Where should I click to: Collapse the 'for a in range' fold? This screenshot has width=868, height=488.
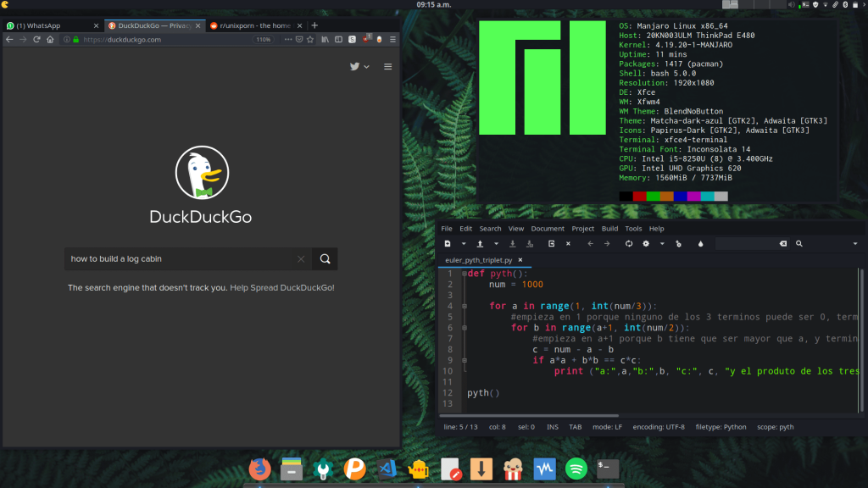tap(465, 306)
